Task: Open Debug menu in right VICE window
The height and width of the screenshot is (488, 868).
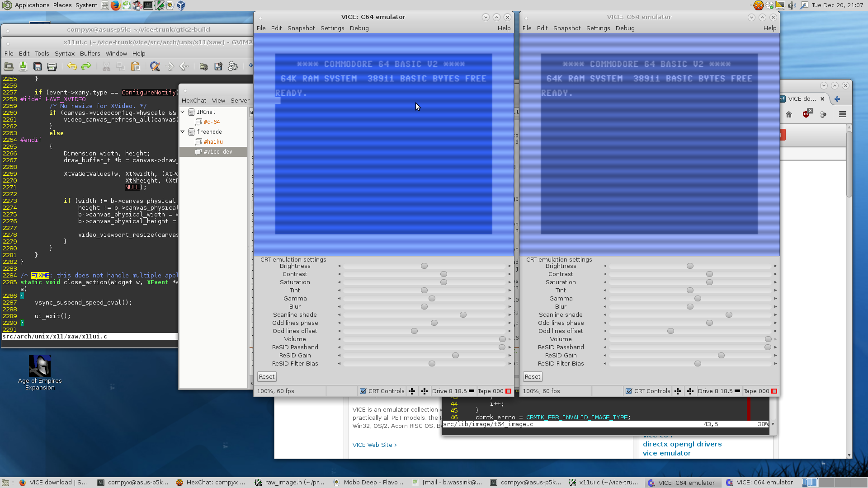Action: click(x=625, y=28)
